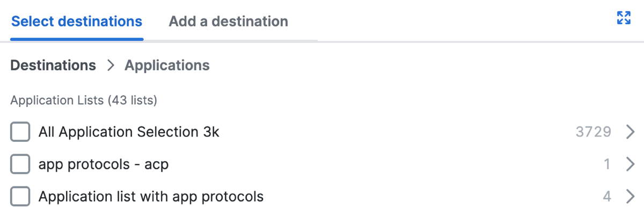Click the Application list with app protocols name

tap(151, 197)
